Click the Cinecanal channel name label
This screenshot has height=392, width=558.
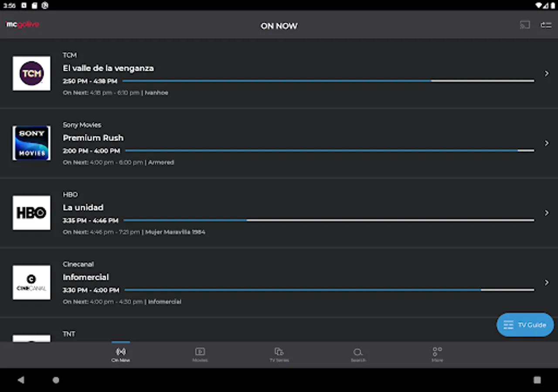pyautogui.click(x=78, y=264)
